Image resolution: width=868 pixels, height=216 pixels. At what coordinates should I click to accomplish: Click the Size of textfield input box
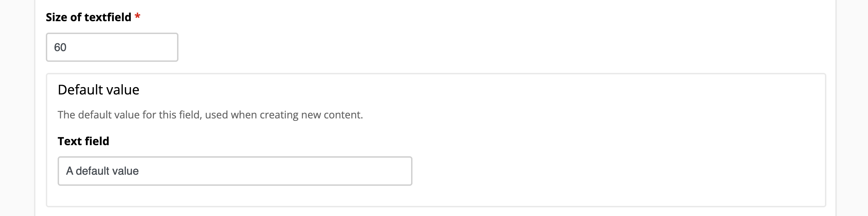[x=112, y=47]
